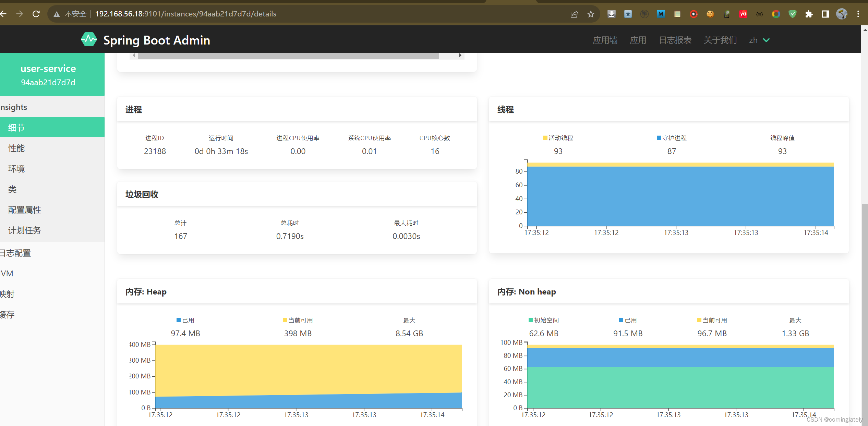Click uptime value 0d 0h 33m 18s
Screen dimensions: 868x426
221,151
